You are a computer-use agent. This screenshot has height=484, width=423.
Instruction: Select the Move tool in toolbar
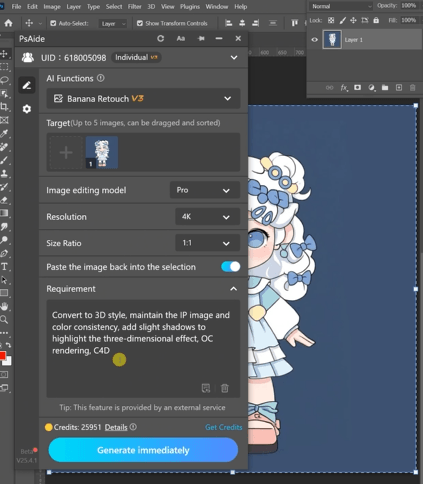point(4,54)
